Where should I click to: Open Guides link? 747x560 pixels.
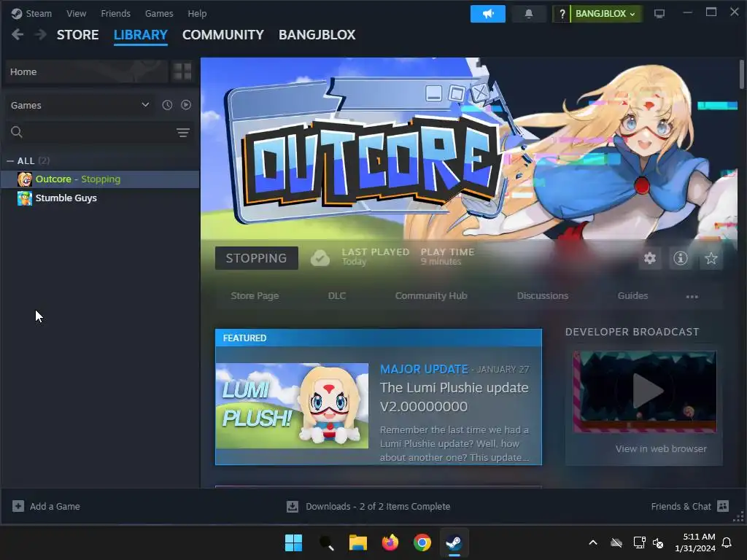632,296
